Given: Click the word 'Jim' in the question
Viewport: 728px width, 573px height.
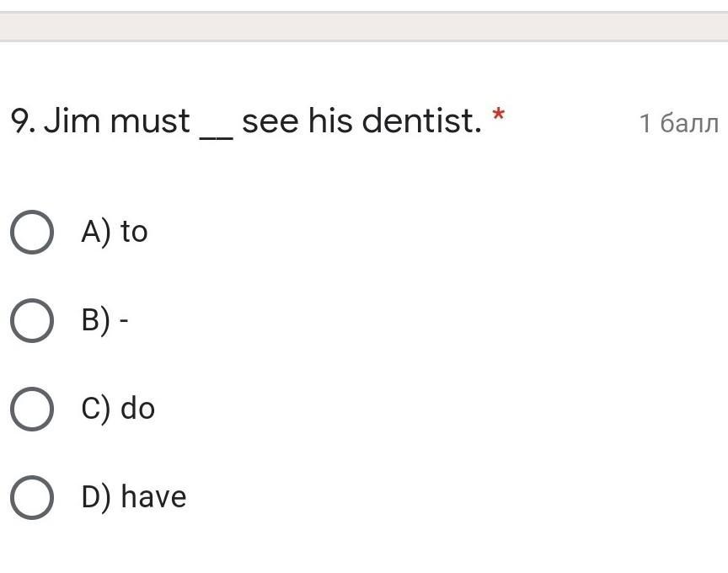Looking at the screenshot, I should coord(72,122).
